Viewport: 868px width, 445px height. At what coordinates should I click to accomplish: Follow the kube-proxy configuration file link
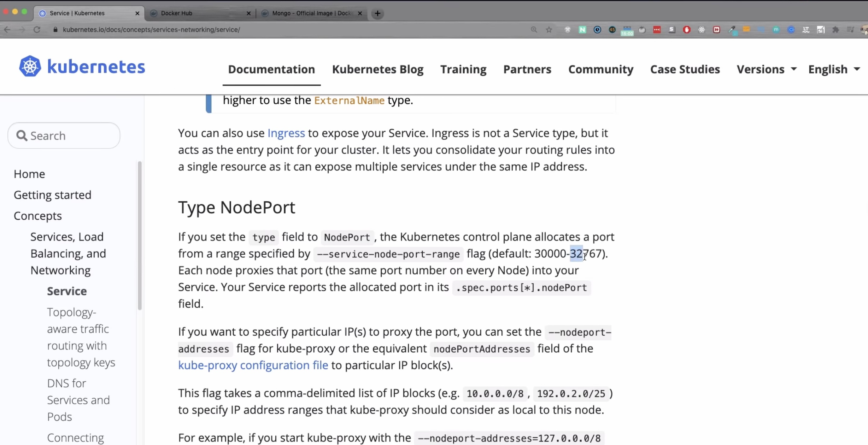pyautogui.click(x=253, y=365)
